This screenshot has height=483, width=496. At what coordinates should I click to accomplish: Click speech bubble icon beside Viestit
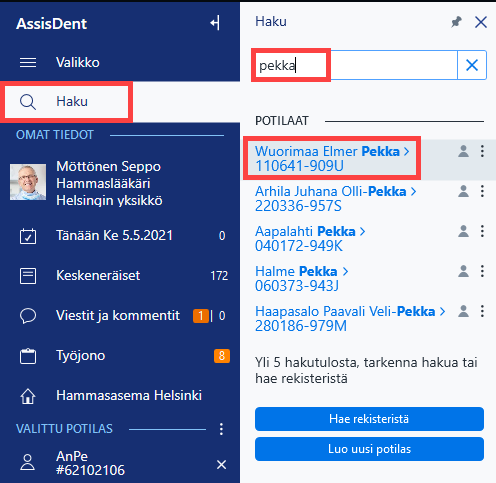(28, 316)
